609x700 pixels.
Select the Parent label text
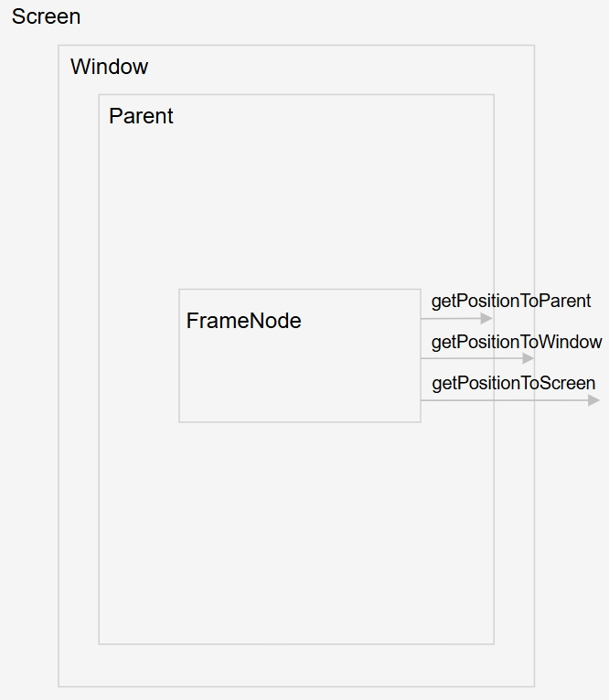141,116
